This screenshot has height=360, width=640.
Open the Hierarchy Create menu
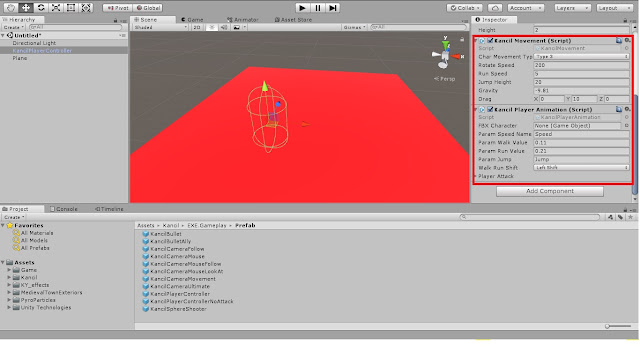pos(13,27)
